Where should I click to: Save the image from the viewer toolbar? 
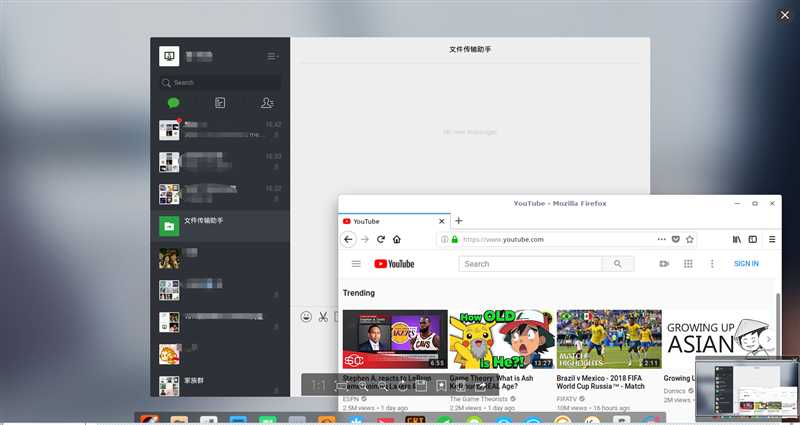421,385
